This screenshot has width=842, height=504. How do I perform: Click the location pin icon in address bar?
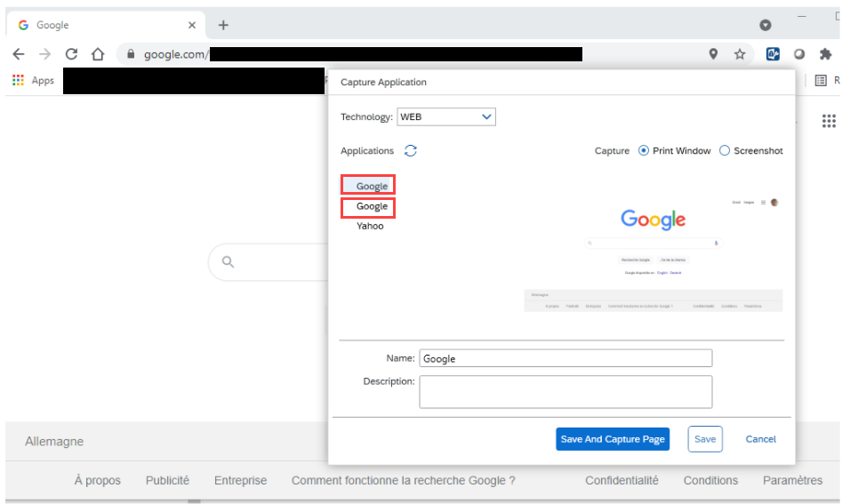713,53
